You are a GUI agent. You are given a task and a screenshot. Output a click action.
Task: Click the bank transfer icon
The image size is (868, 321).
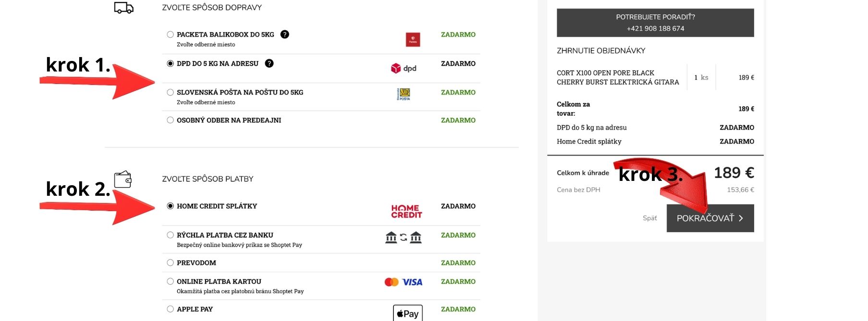(x=403, y=237)
